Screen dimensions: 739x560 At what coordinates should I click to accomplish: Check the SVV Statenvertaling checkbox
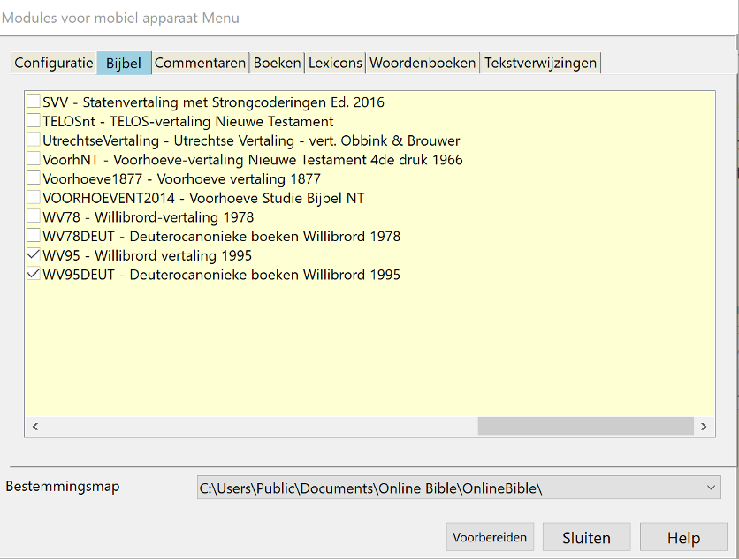coord(34,102)
